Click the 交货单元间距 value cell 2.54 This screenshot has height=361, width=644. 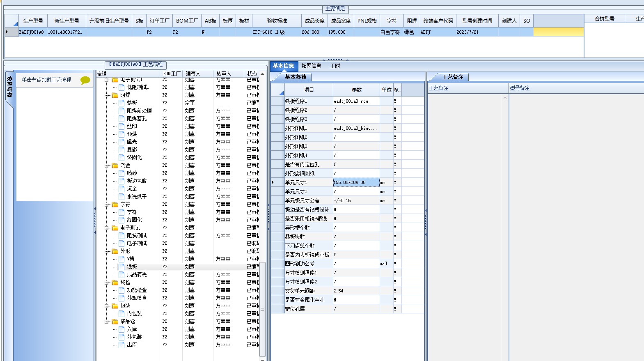point(356,291)
